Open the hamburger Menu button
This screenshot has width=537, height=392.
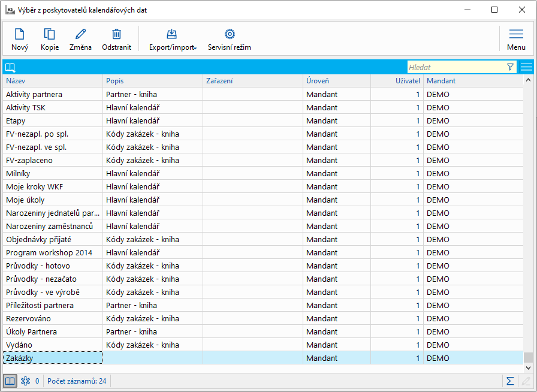516,39
